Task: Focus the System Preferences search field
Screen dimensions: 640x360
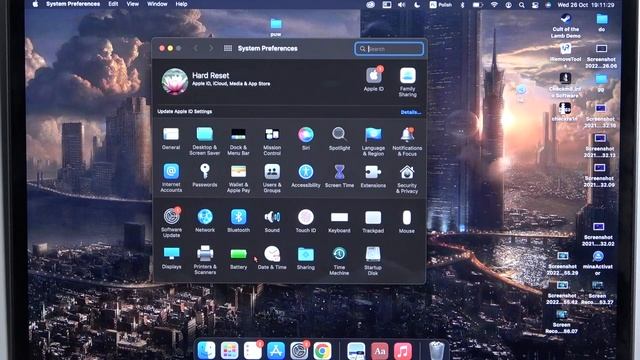Action: pyautogui.click(x=389, y=49)
